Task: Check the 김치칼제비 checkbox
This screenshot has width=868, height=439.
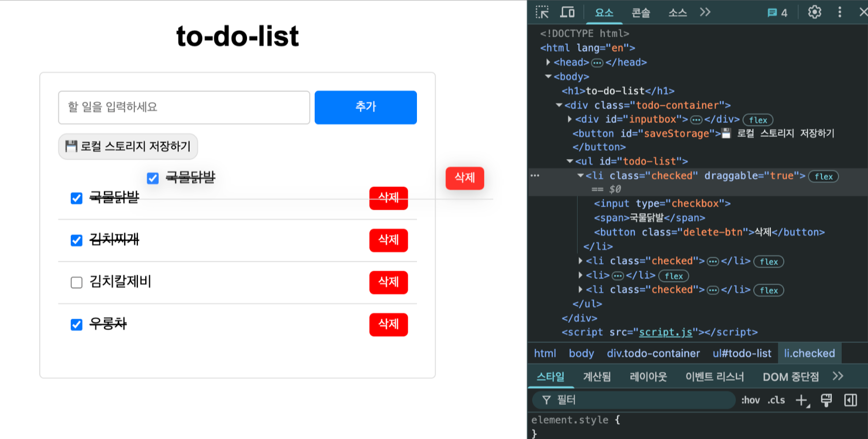Action: [76, 283]
